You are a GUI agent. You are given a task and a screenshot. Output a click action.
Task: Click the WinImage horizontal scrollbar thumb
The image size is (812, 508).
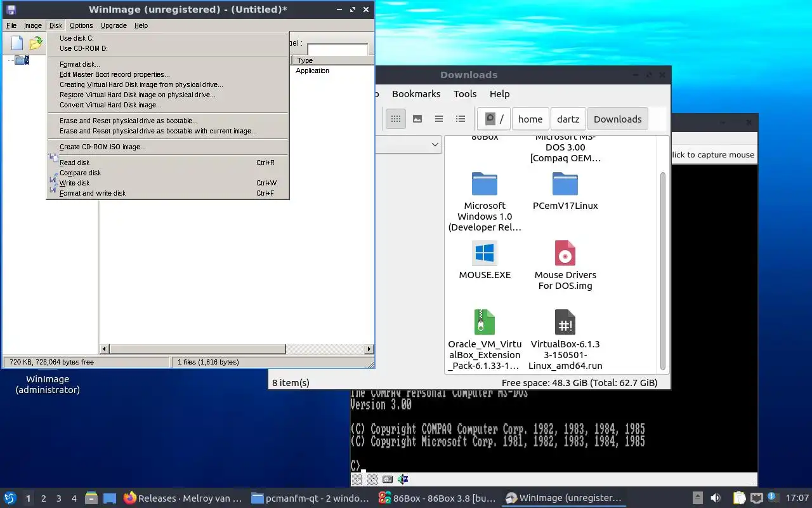tap(198, 349)
